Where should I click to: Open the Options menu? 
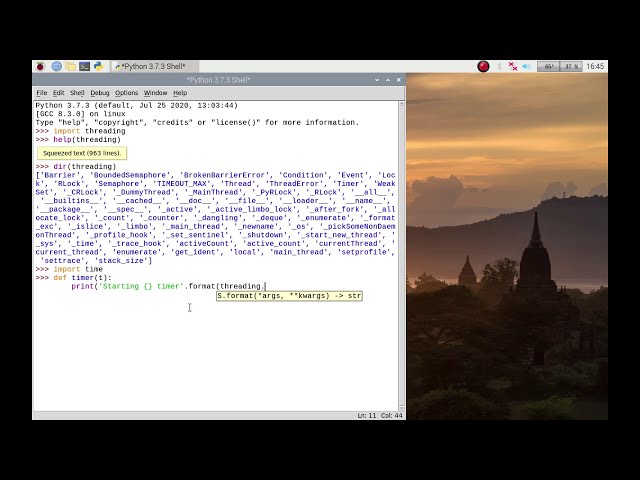pos(126,93)
